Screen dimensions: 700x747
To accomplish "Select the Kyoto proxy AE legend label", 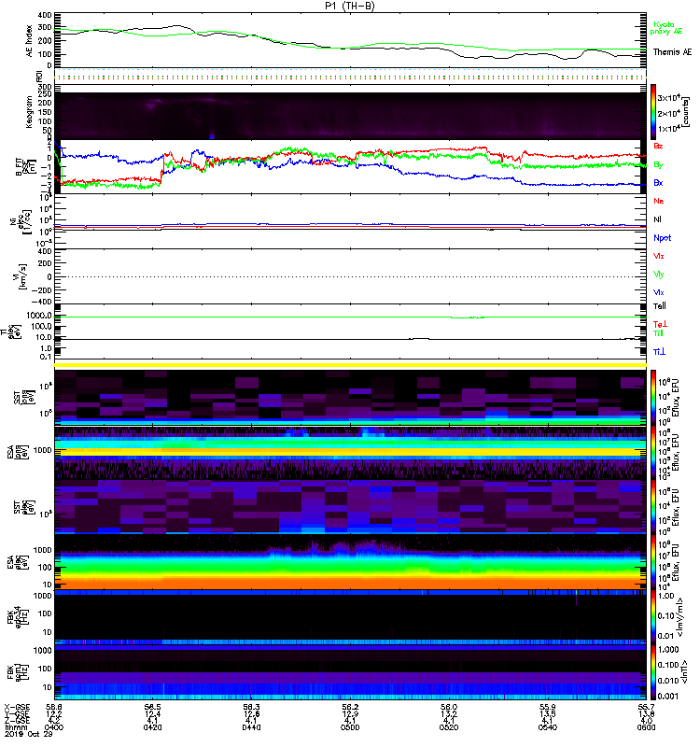I will (665, 28).
